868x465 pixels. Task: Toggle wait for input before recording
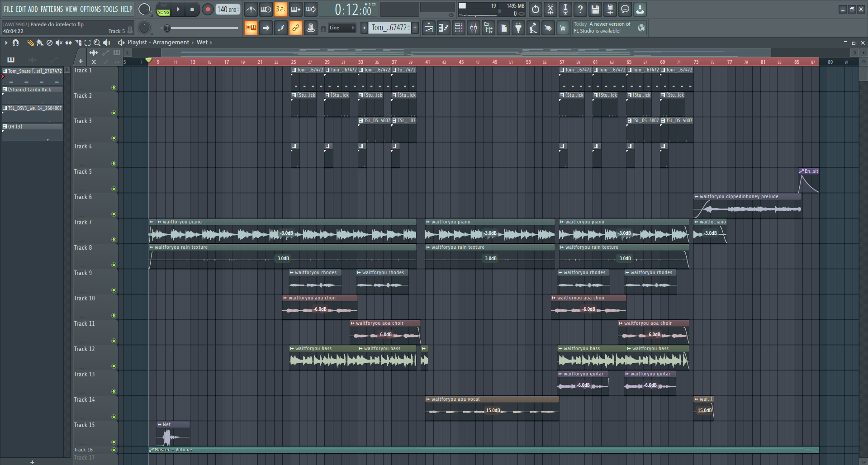tap(266, 9)
